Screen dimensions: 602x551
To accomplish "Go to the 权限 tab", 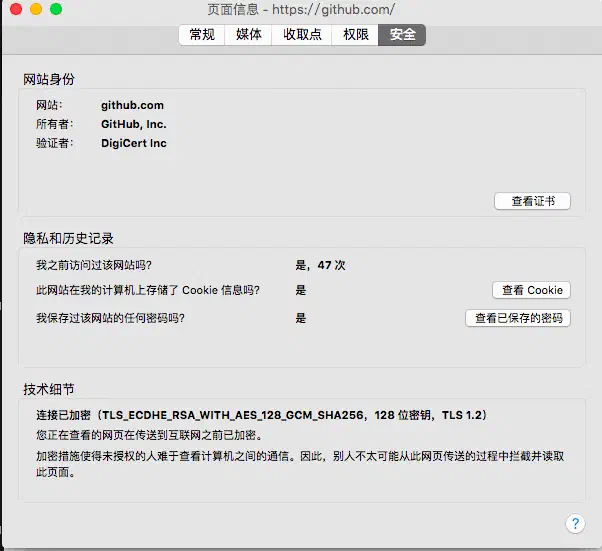I will (355, 35).
